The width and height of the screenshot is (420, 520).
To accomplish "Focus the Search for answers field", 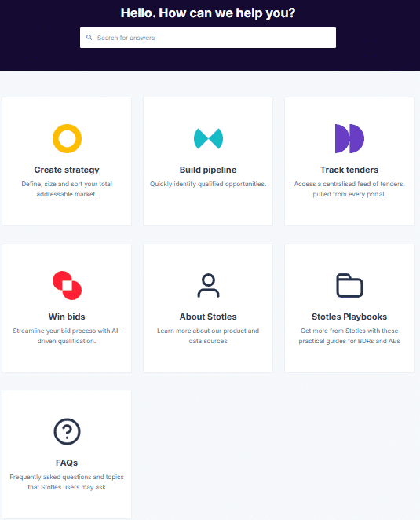I will pos(208,38).
